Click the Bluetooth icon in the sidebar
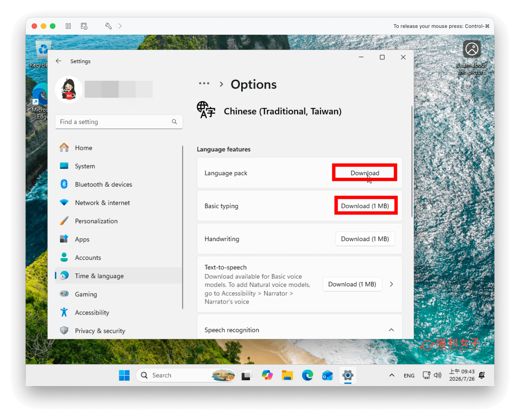 [x=64, y=184]
